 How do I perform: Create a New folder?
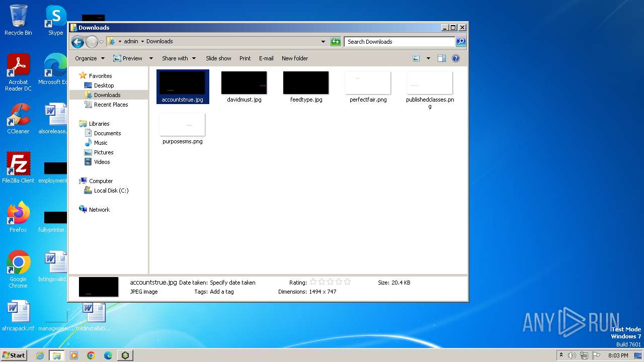[295, 58]
